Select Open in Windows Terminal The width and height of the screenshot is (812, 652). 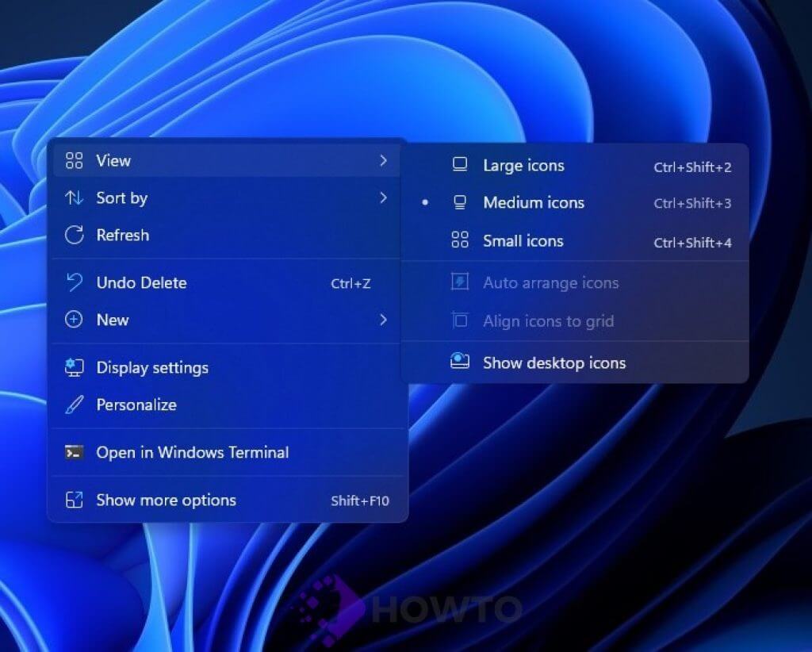tap(227, 452)
